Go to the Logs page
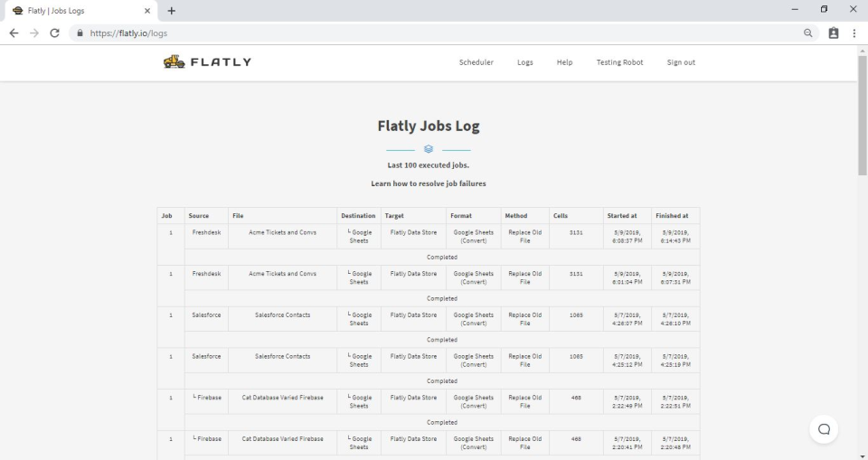The height and width of the screenshot is (460, 868). [524, 62]
